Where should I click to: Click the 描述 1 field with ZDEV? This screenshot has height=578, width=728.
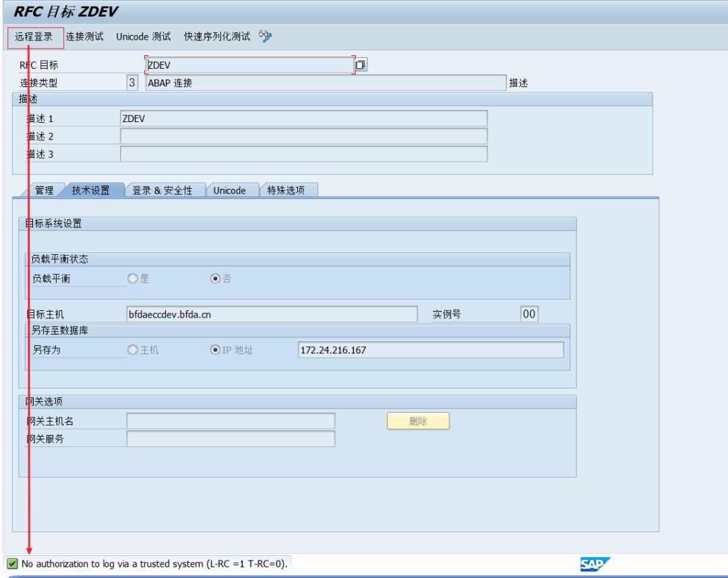point(303,119)
